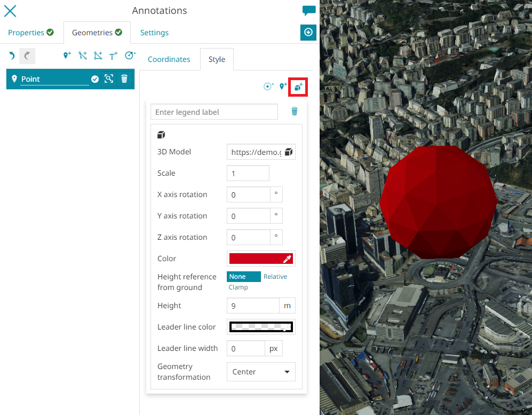Image resolution: width=532 pixels, height=415 pixels.
Task: Zoom to the Point geometry
Action: pyautogui.click(x=109, y=79)
